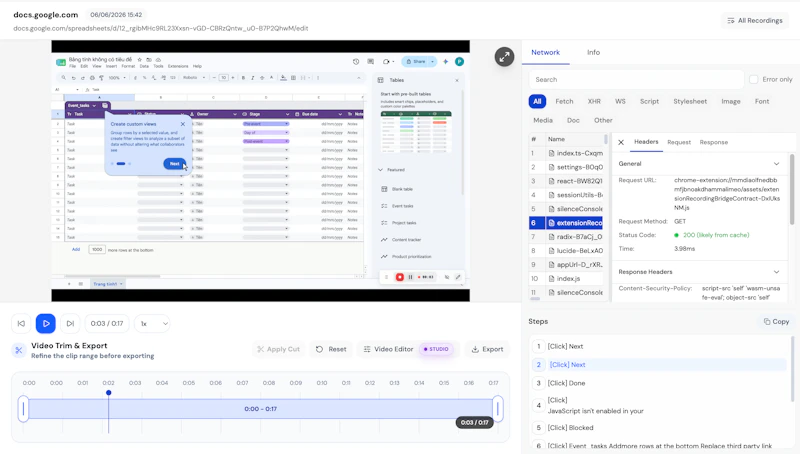Click the scissors Video Trim icon
This screenshot has width=800, height=454.
tap(19, 350)
